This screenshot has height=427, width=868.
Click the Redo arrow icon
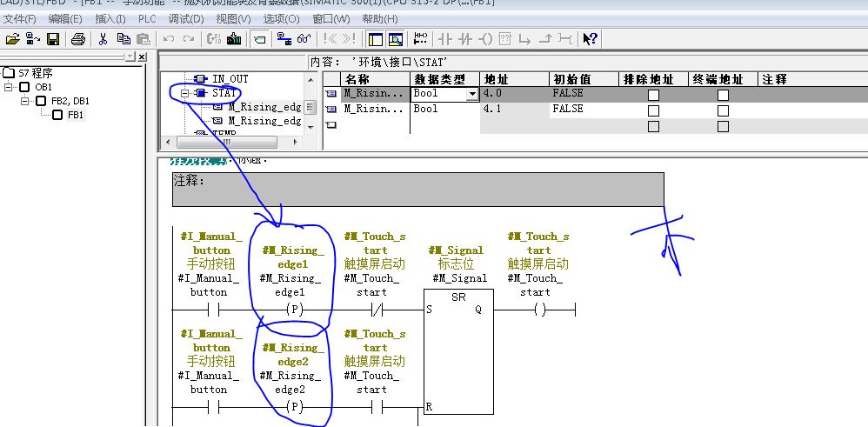click(x=189, y=39)
